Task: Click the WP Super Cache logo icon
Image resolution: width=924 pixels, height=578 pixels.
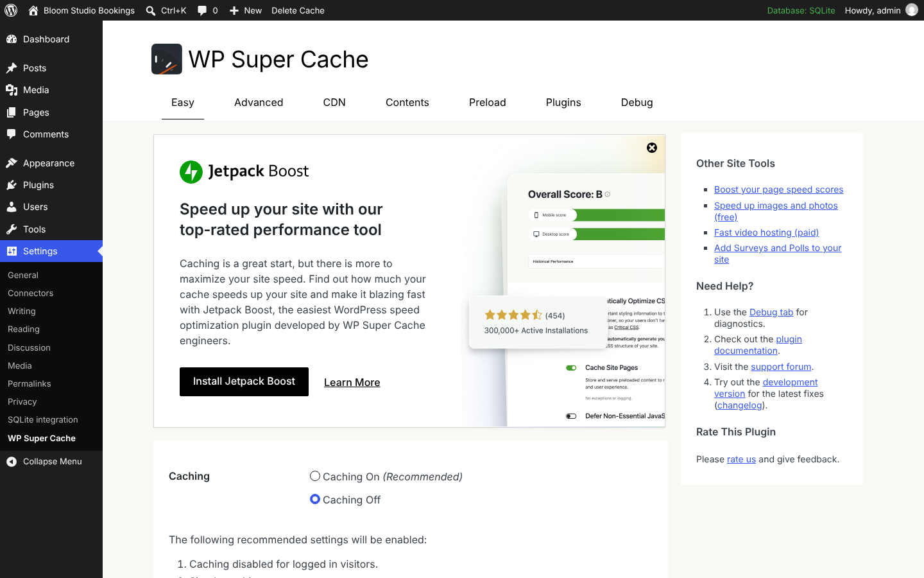Action: tap(167, 59)
